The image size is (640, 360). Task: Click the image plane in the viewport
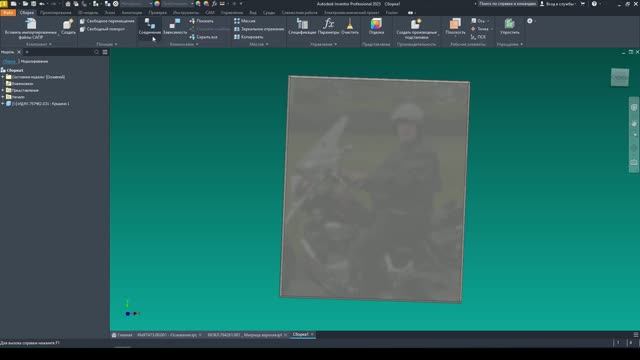[x=375, y=189]
